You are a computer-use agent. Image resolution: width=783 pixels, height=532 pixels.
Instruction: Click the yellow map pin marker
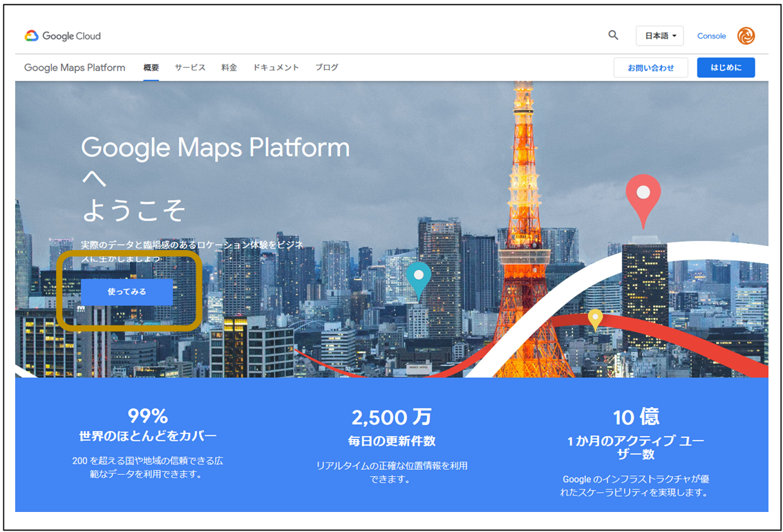pyautogui.click(x=596, y=318)
